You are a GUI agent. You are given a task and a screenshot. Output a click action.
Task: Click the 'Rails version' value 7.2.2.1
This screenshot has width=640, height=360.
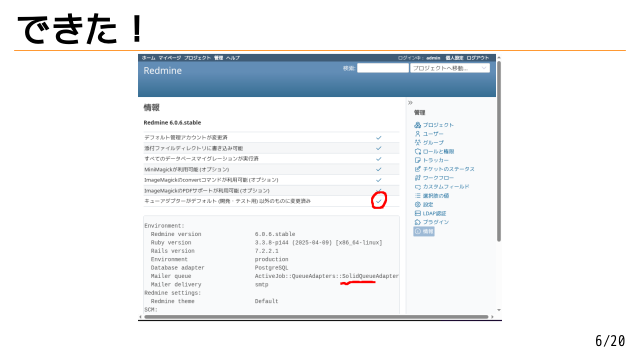point(267,251)
